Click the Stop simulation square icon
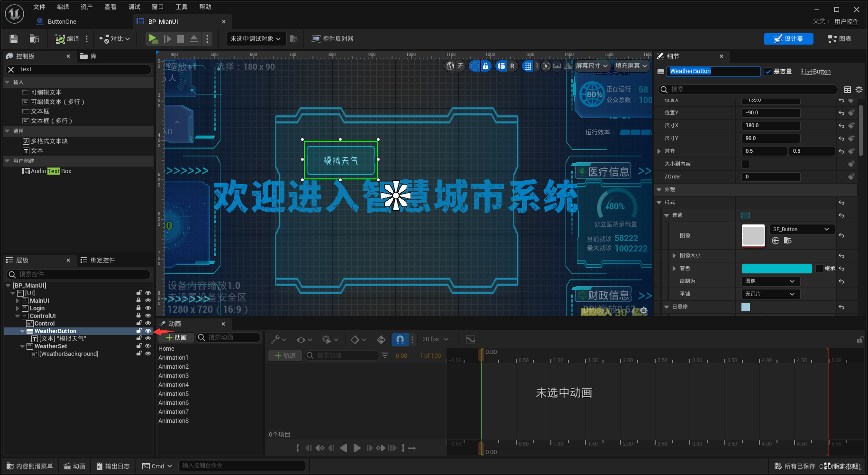 (x=181, y=39)
